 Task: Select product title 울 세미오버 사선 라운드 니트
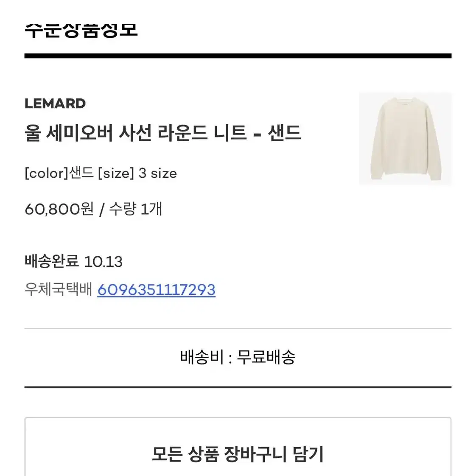136,133
